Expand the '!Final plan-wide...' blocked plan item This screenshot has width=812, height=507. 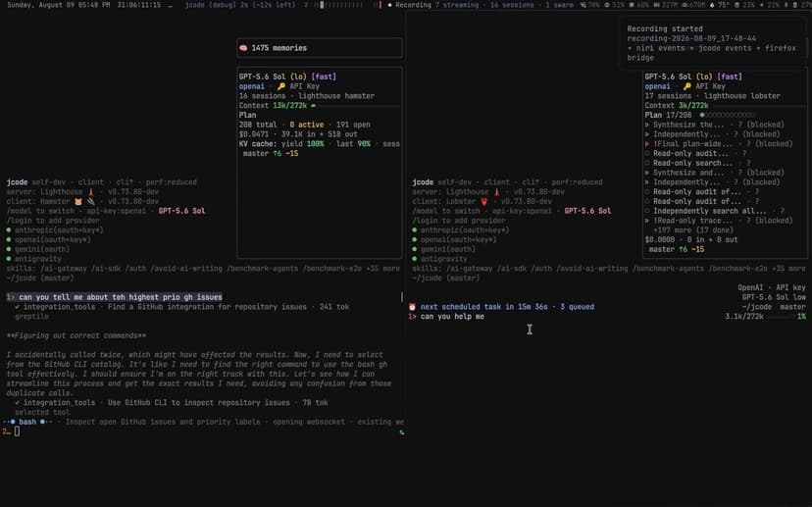pyautogui.click(x=647, y=144)
